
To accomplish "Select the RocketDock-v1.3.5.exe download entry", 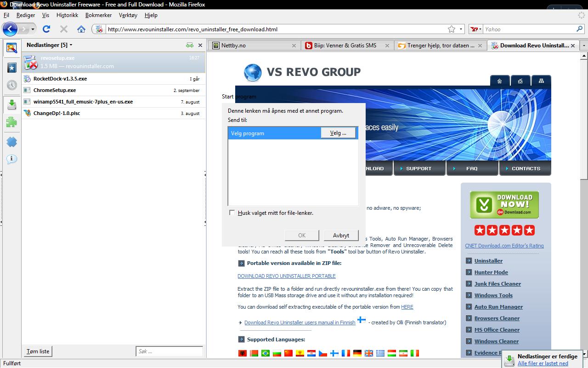I will (x=113, y=79).
